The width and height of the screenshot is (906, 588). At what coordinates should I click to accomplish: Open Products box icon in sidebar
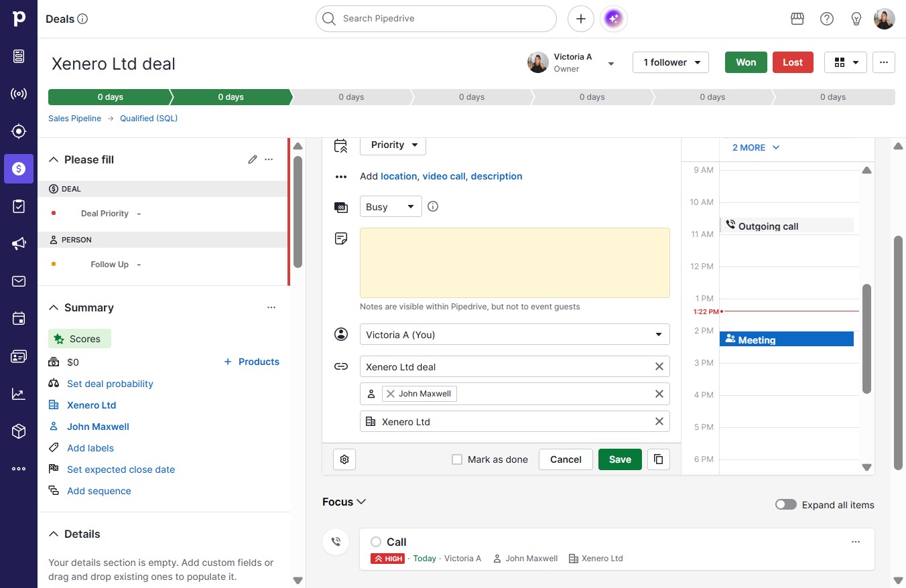tap(19, 431)
